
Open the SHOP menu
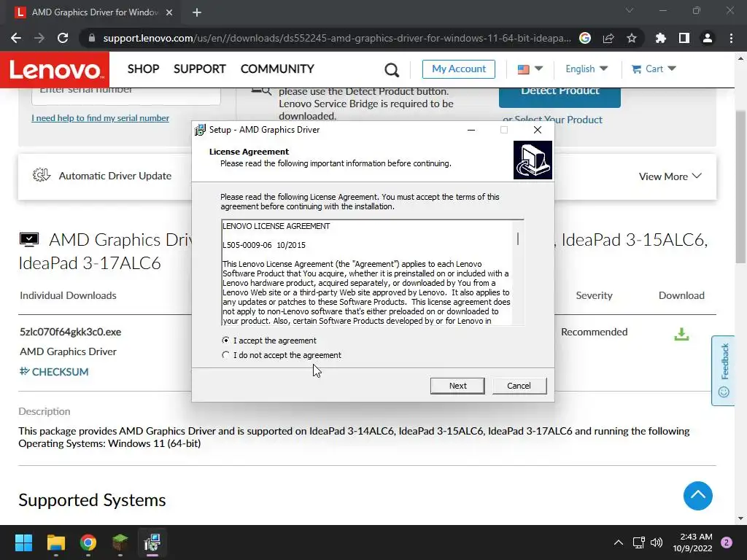coord(143,69)
